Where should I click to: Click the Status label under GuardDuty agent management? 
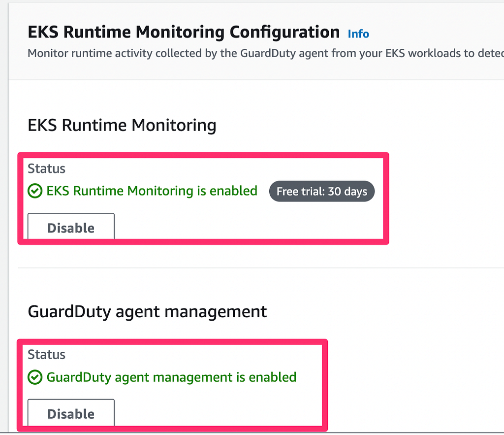(x=47, y=354)
